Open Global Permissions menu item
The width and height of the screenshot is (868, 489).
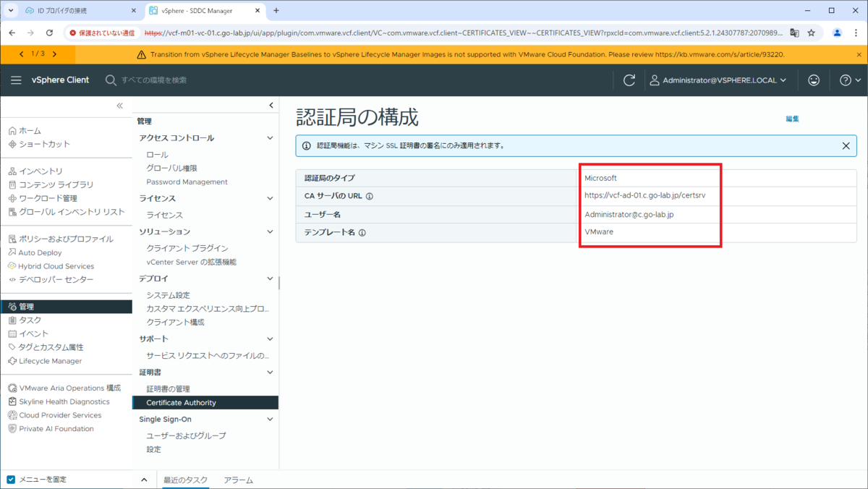[171, 168]
